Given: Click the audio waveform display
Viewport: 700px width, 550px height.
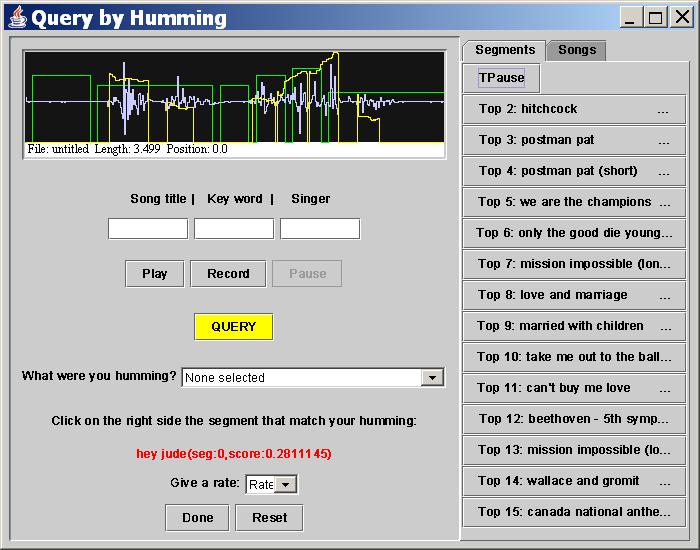Looking at the screenshot, I should [234, 98].
